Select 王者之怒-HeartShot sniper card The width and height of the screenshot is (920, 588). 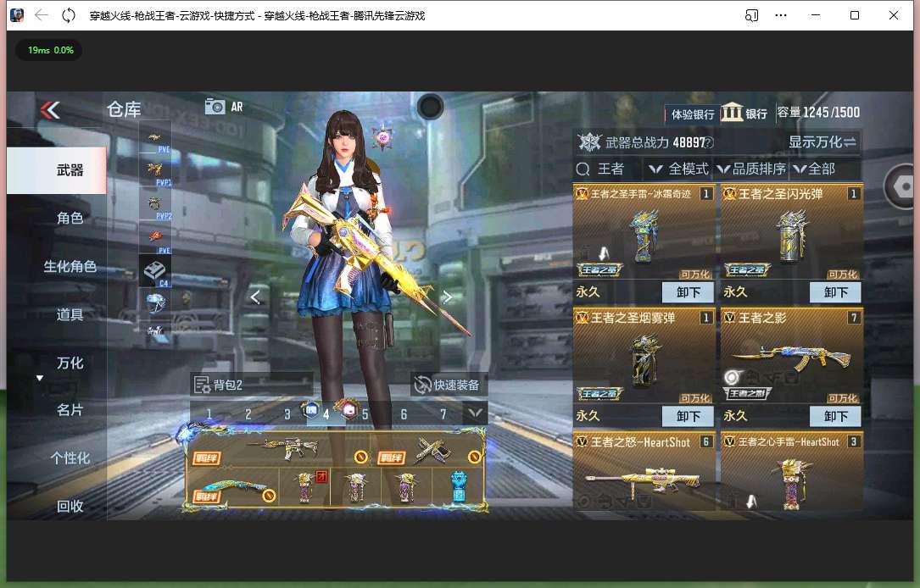pyautogui.click(x=644, y=471)
